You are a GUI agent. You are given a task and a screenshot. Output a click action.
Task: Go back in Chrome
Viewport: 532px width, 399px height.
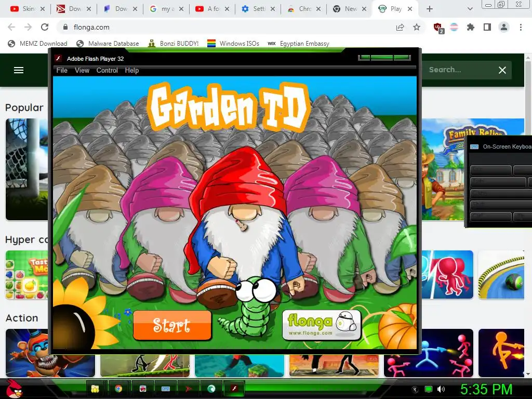pos(11,27)
